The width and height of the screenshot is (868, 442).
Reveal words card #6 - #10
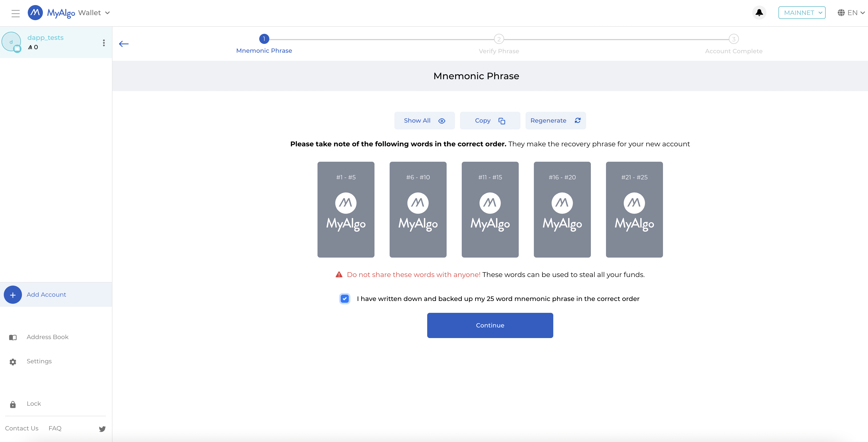418,210
